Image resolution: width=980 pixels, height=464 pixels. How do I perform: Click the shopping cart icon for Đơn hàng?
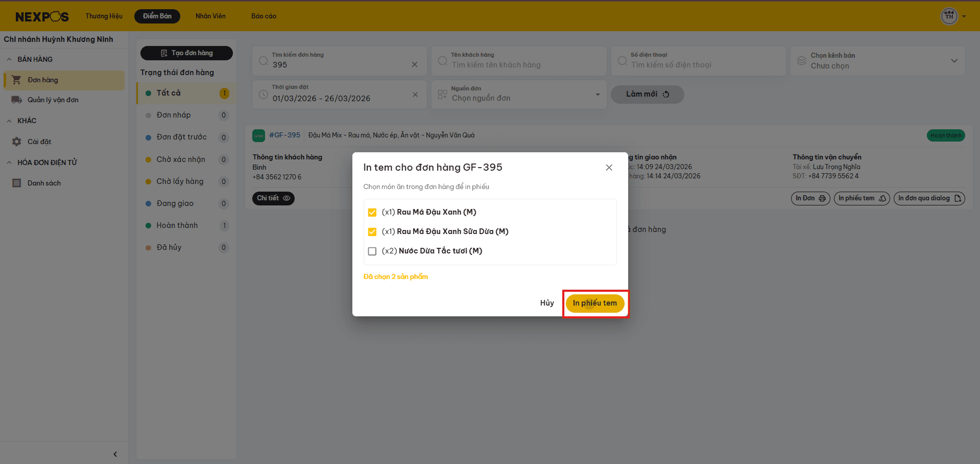(16, 80)
